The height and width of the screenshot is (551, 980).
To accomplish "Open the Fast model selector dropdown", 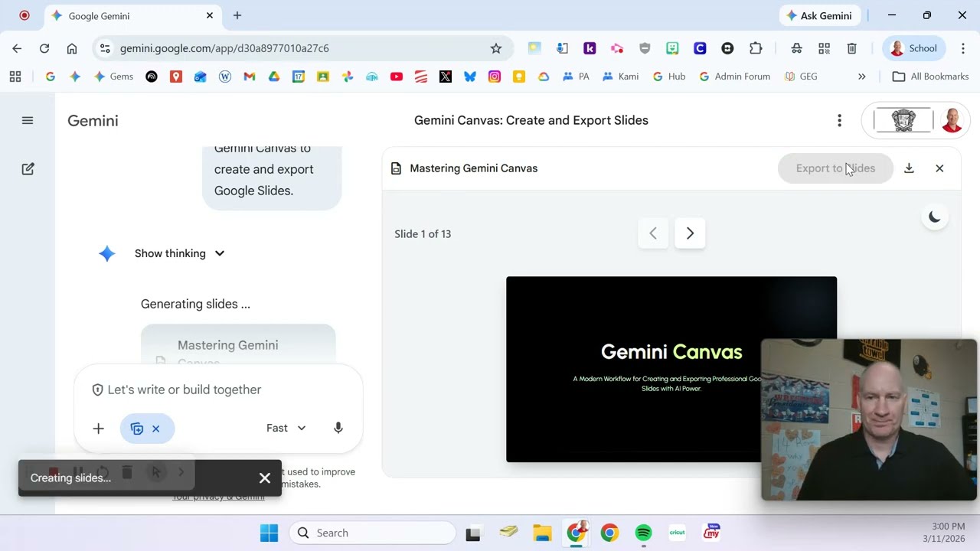I will point(286,428).
